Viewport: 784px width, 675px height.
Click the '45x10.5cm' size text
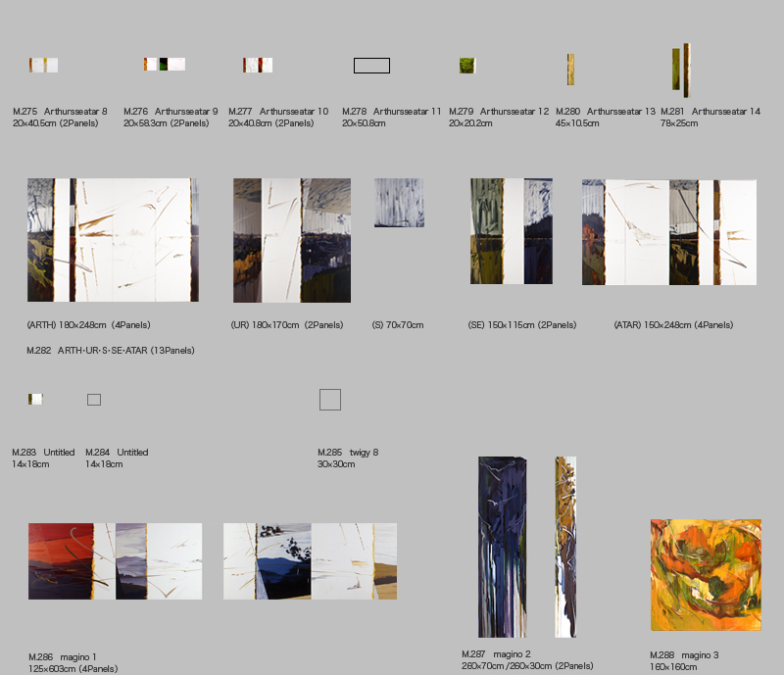click(577, 123)
